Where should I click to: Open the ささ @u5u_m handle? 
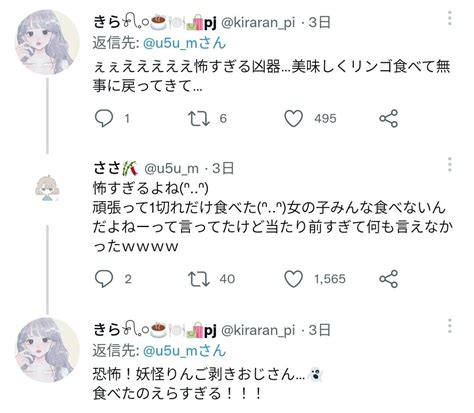(171, 169)
